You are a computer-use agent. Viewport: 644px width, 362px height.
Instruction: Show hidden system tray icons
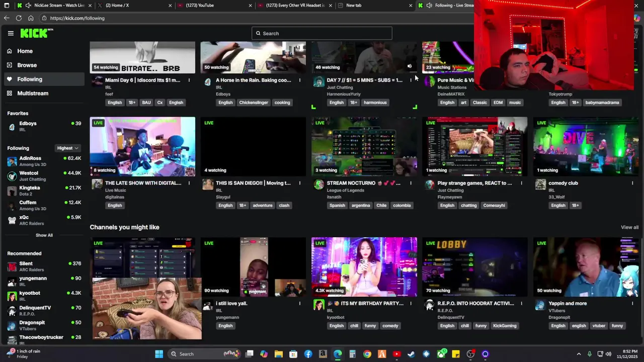579,354
